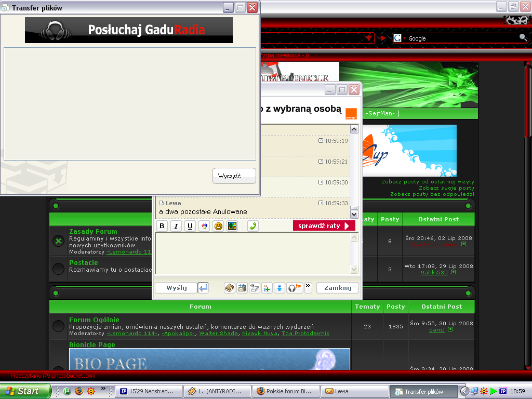Show contact info blue person icon
Viewport: 532px width, 399px height.
(279, 288)
